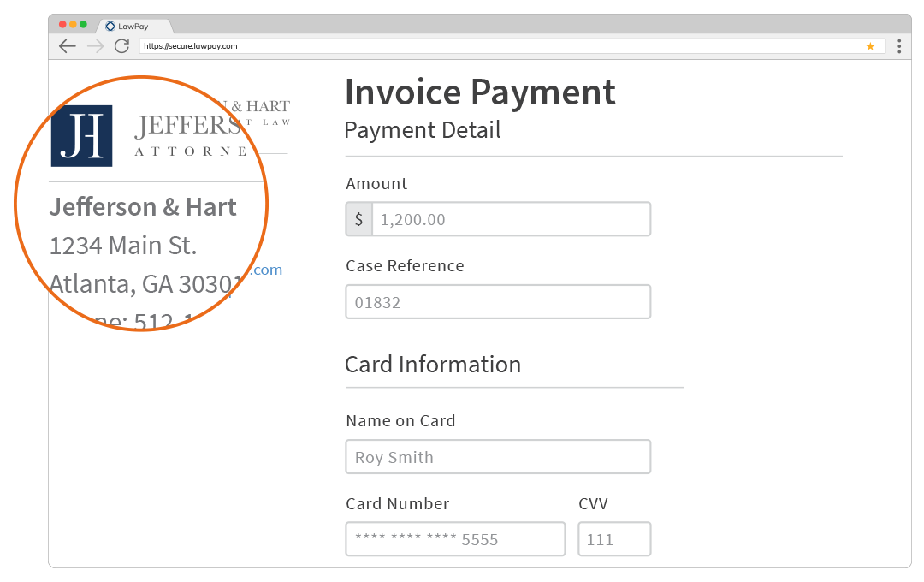The width and height of the screenshot is (924, 582).
Task: Click the bookmark star in the address bar
Action: pos(870,46)
